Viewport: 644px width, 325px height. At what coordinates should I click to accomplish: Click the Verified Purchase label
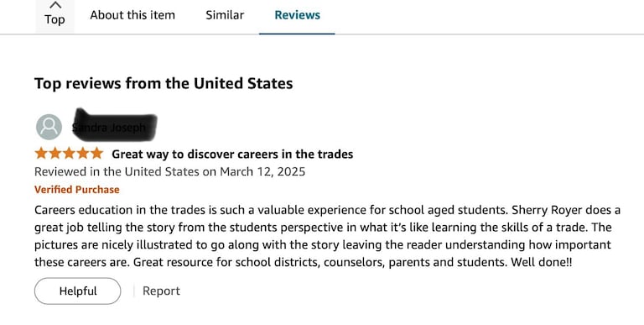point(77,190)
